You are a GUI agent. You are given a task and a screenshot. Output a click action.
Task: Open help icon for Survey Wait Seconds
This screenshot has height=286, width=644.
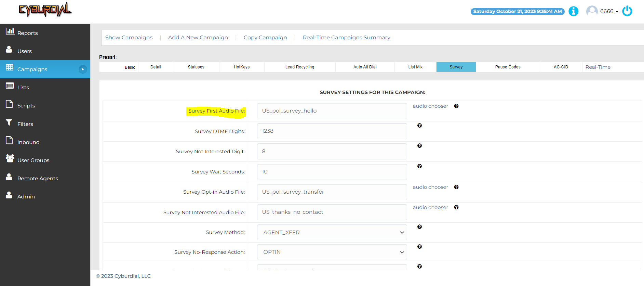point(419,166)
